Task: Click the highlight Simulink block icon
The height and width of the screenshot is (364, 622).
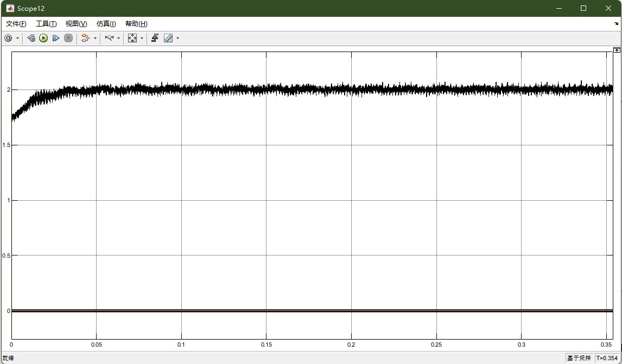Action: coord(85,38)
